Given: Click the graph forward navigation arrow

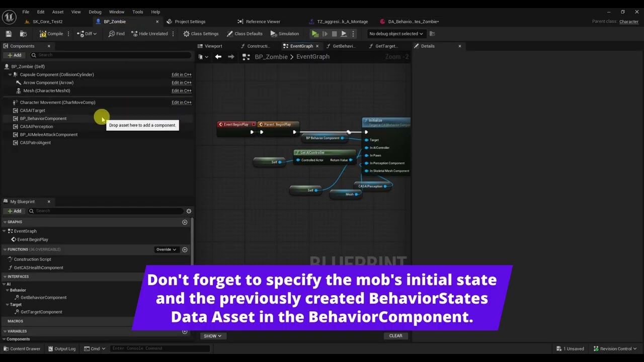Looking at the screenshot, I should [x=231, y=57].
